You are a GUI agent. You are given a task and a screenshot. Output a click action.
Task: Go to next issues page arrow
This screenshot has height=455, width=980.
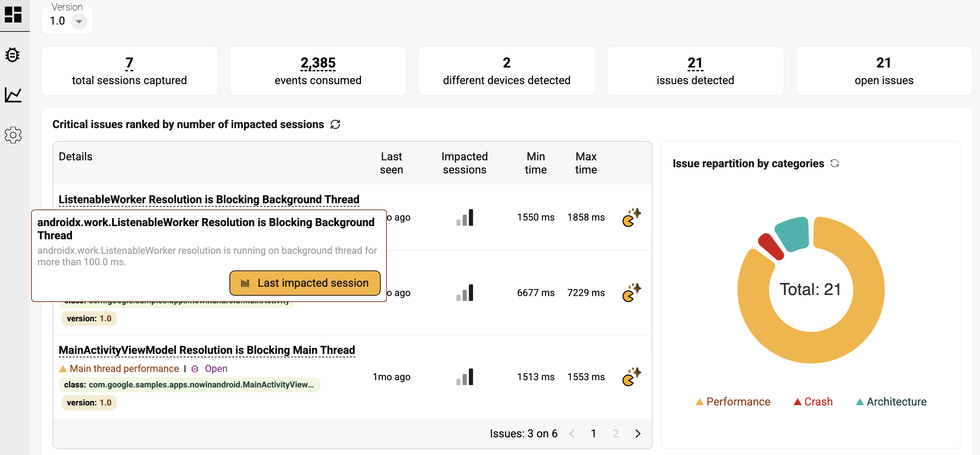(x=638, y=433)
